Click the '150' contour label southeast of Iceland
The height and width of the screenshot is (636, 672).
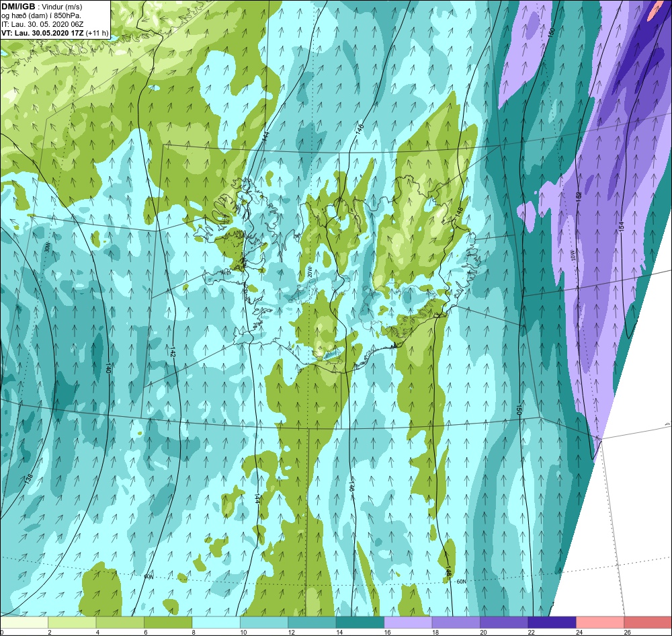519,409
